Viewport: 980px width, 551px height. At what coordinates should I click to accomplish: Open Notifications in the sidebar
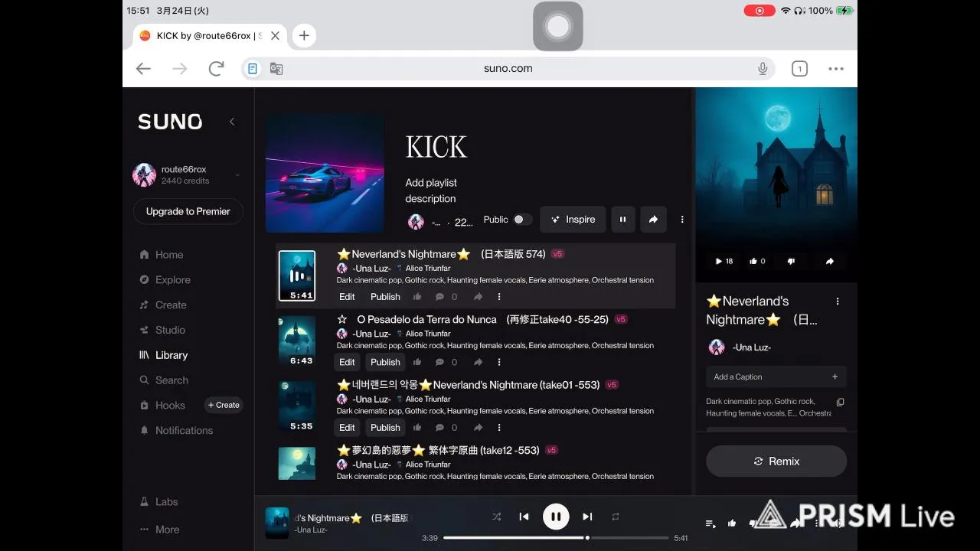(x=176, y=431)
